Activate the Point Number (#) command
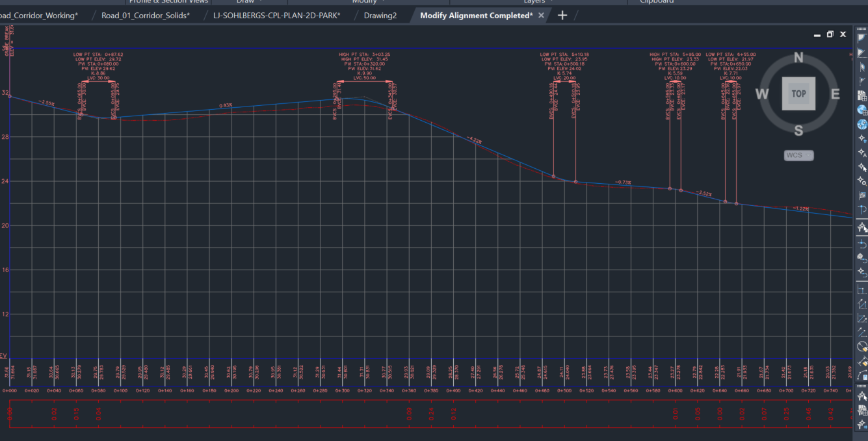Screen dimensions: 868x441 click(x=862, y=138)
